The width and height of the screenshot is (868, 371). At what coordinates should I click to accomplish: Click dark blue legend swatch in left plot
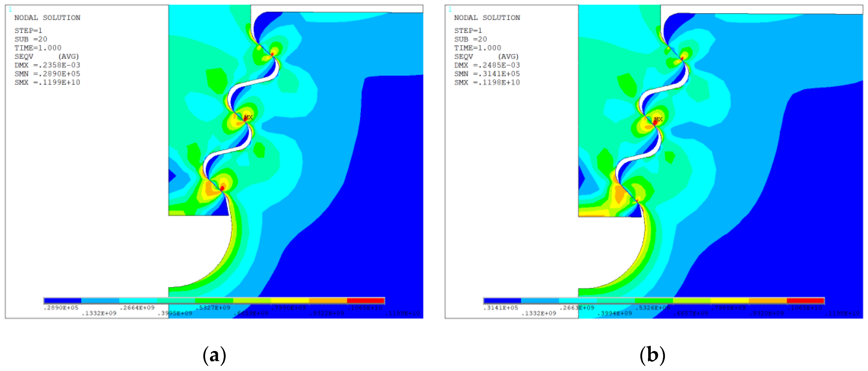[63, 300]
